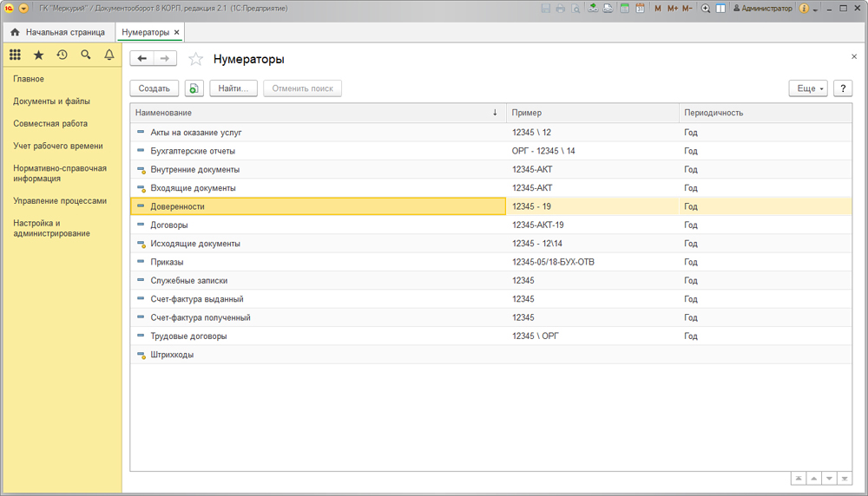
Task: Add Нумераторы to favorites with star
Action: coord(196,59)
